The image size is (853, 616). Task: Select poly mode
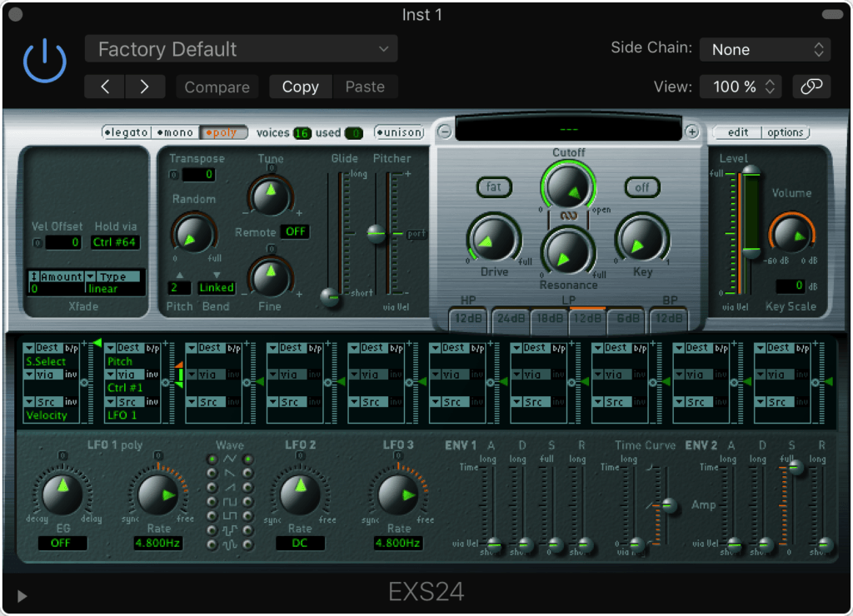pos(223,132)
